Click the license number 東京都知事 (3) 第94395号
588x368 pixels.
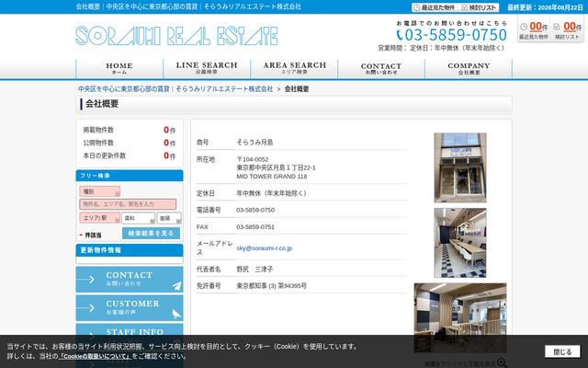(x=272, y=286)
